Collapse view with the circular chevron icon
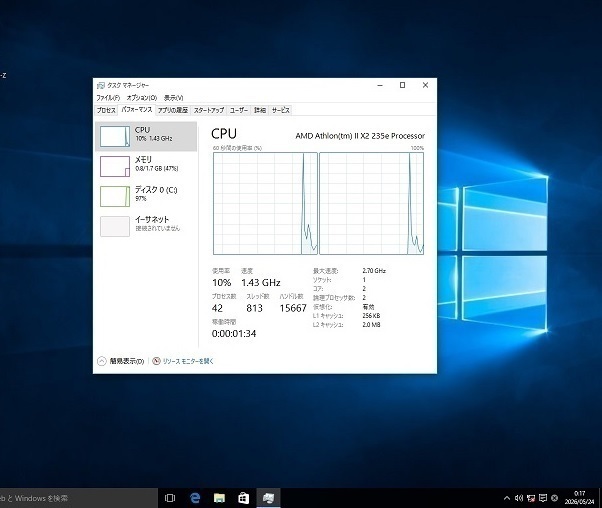 (x=101, y=361)
